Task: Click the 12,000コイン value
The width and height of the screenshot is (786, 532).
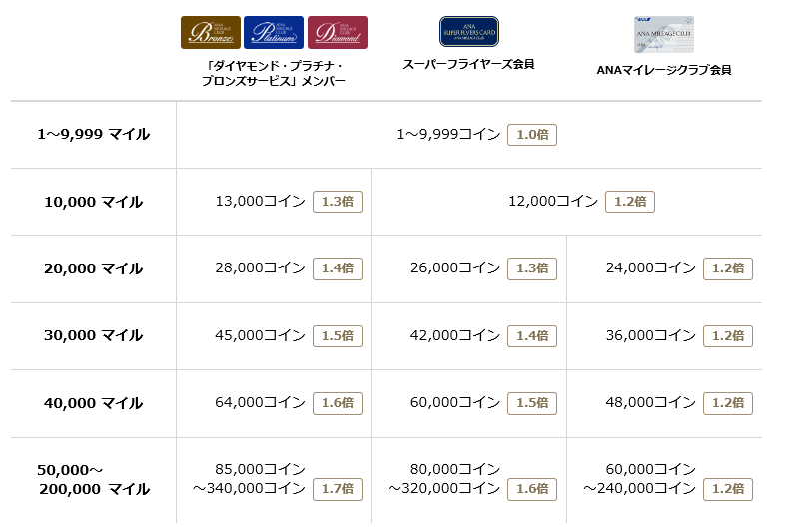Action: tap(553, 202)
